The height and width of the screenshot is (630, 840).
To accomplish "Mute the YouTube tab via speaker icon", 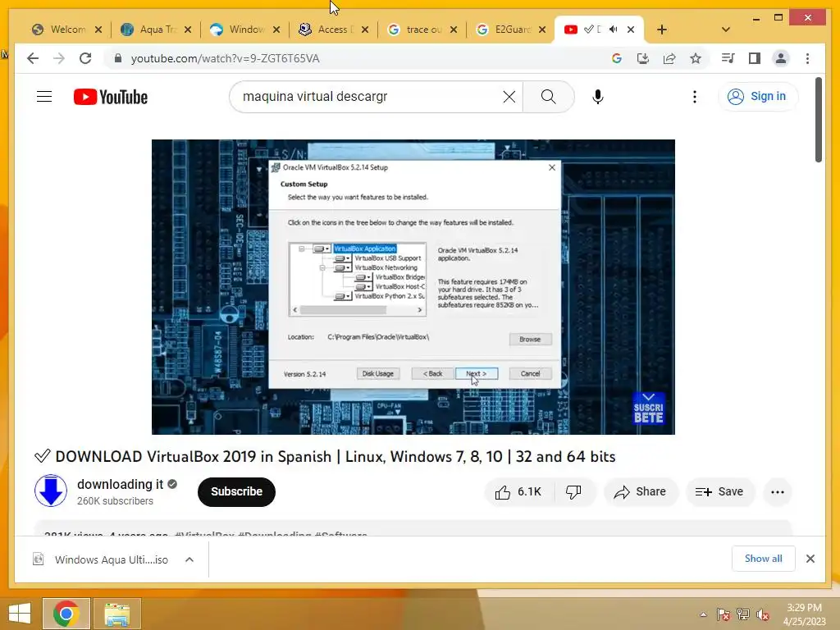I will pyautogui.click(x=614, y=30).
